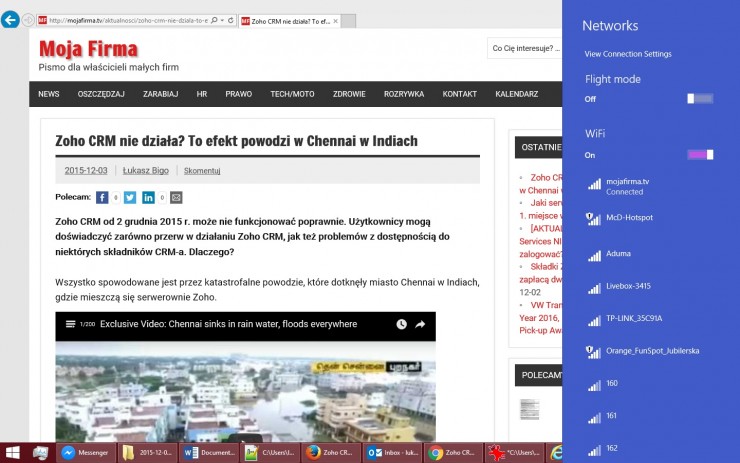Open the HR menu item
Viewport: 740px width, 463px height.
point(202,94)
